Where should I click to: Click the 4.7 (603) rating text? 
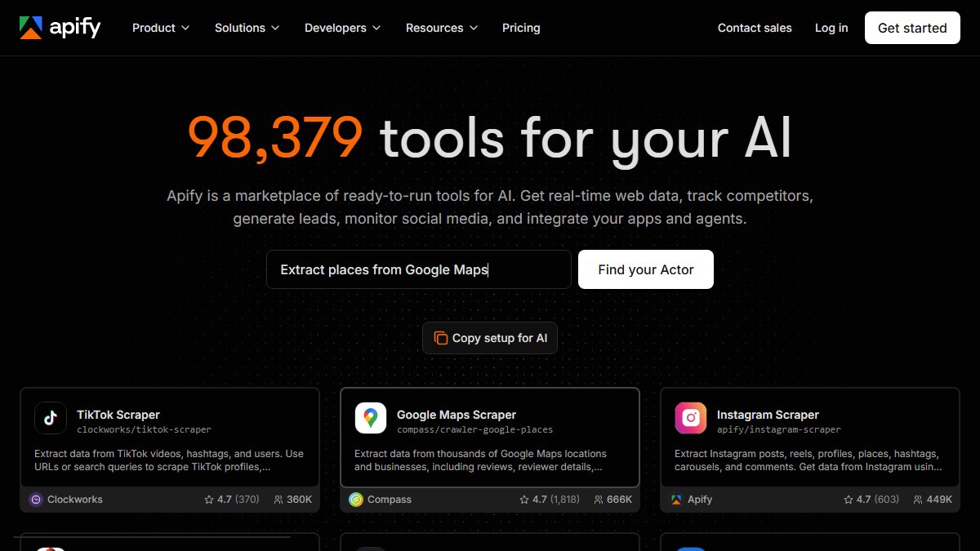tap(877, 500)
